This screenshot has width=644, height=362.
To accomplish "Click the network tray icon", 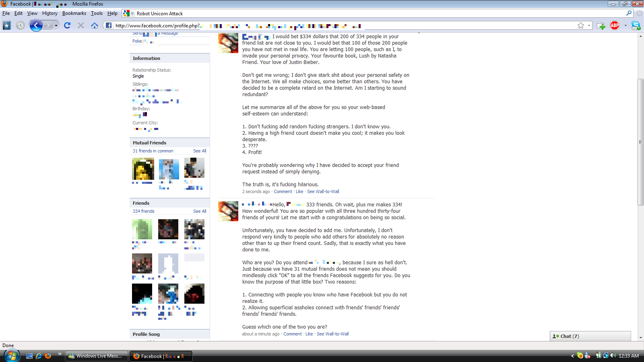I will click(x=605, y=356).
